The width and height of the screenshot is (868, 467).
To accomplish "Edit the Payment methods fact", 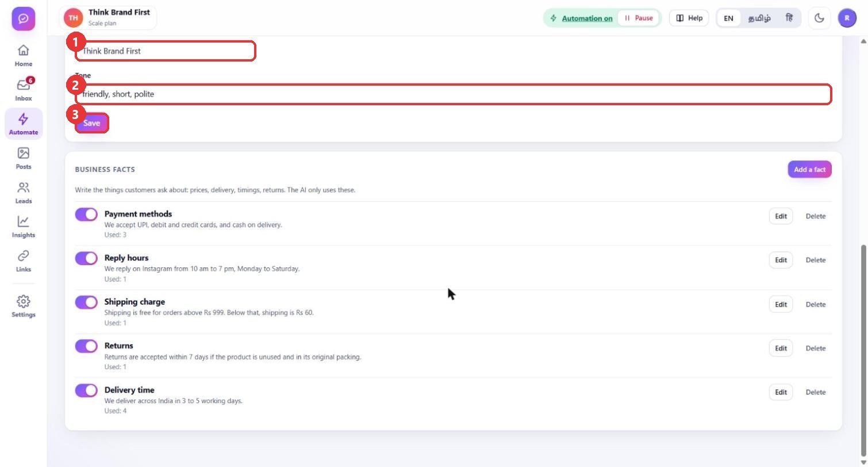I will (x=781, y=216).
